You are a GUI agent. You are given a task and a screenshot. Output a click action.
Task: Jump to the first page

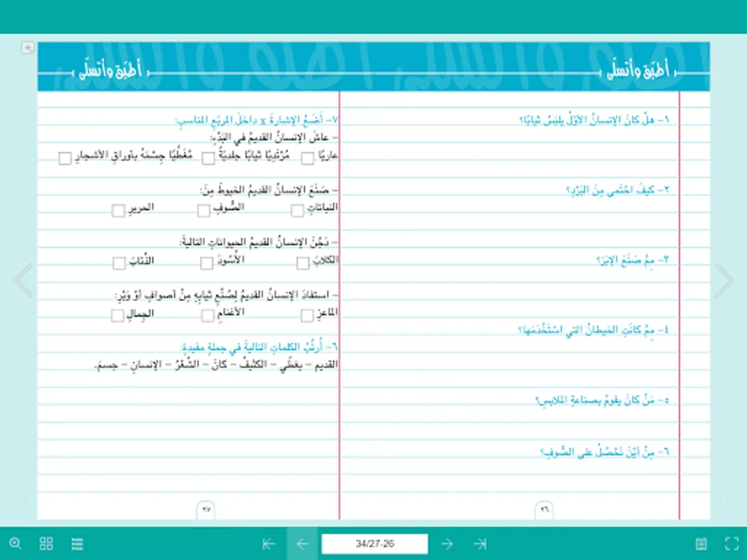[x=269, y=544]
